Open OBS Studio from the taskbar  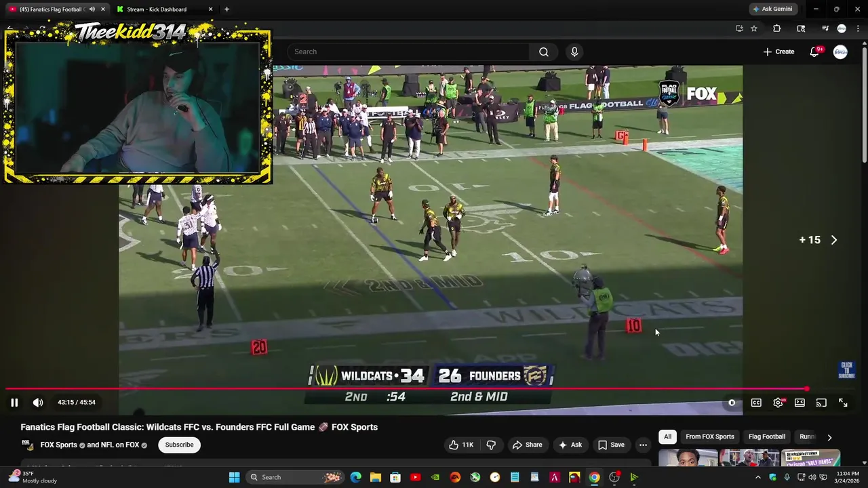coord(614,477)
